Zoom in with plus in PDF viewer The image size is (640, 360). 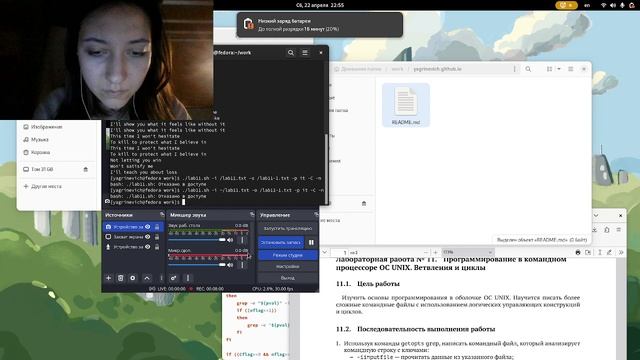(436, 252)
